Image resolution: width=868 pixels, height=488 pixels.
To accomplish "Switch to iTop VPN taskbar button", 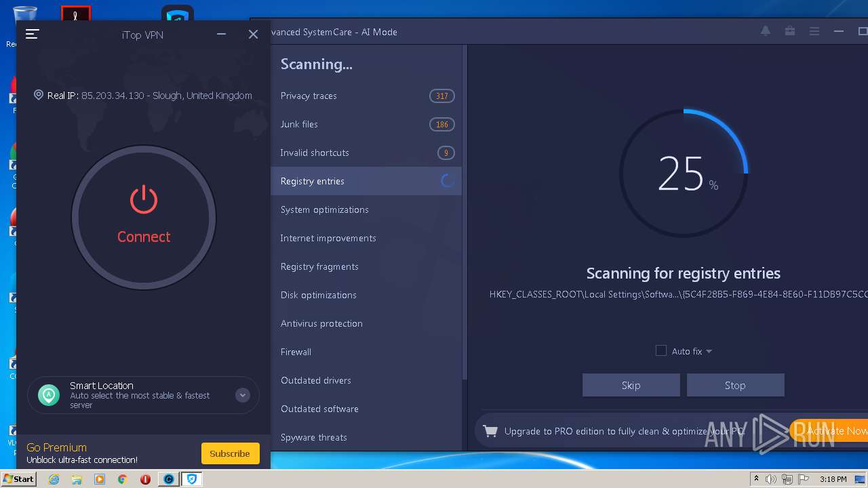I will pos(192,479).
